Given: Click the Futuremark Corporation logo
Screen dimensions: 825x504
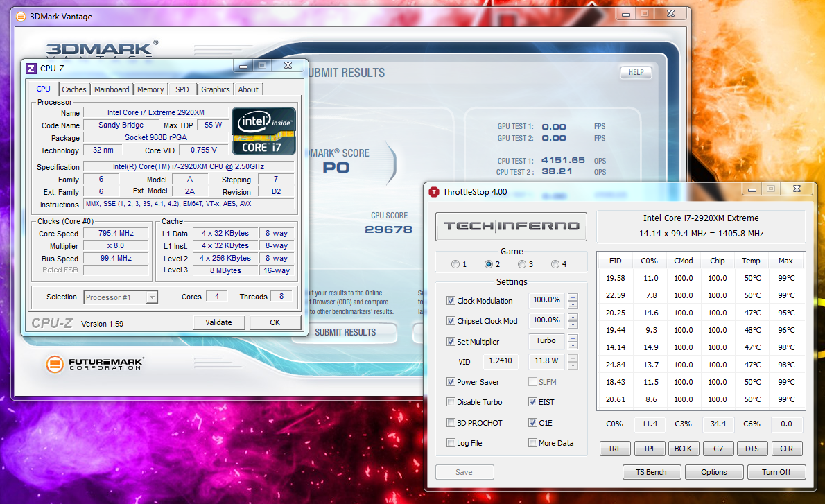Looking at the screenshot, I should [x=95, y=363].
